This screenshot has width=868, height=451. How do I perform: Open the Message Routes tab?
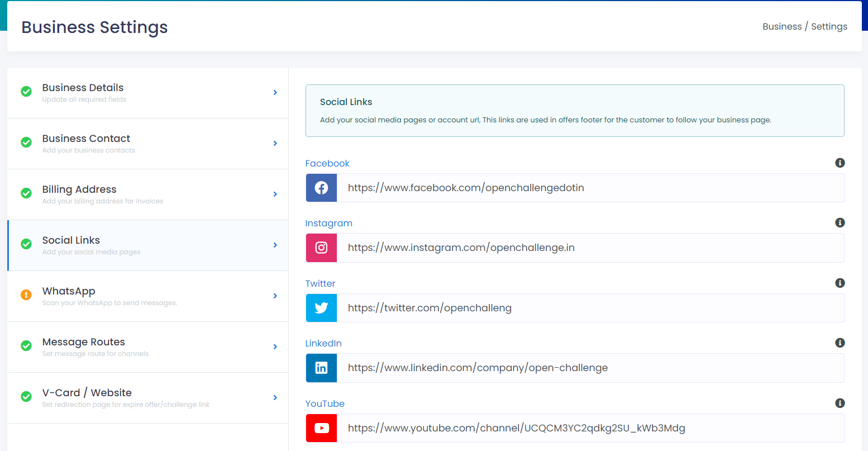tap(148, 347)
